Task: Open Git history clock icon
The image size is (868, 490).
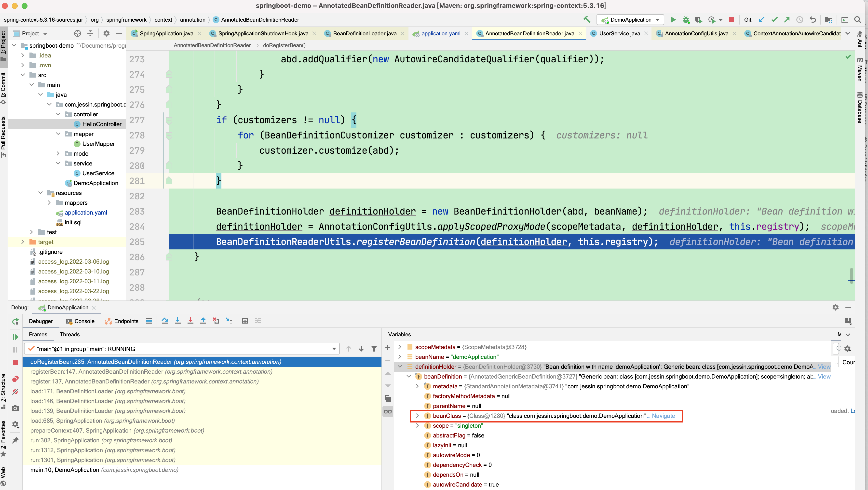Action: point(800,20)
